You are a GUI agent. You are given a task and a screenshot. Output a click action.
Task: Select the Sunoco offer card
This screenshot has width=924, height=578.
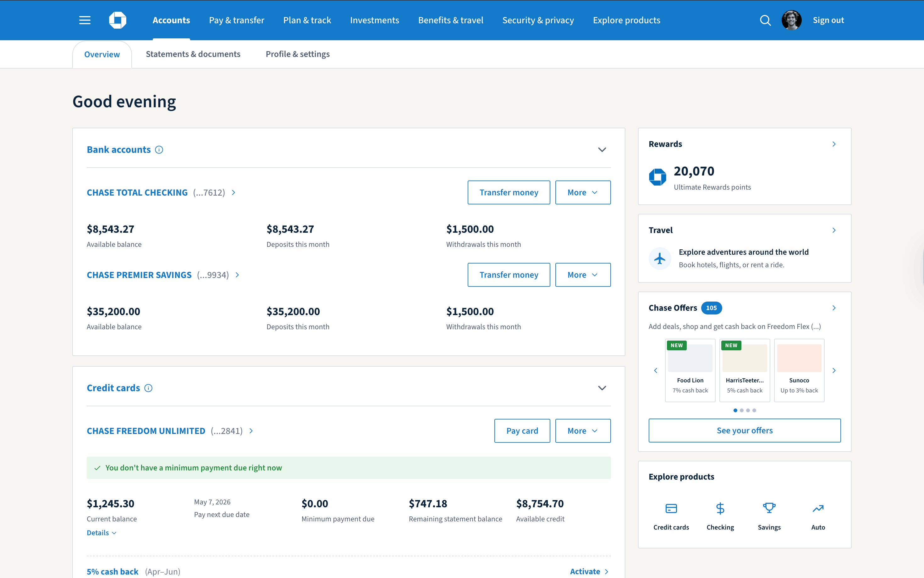(799, 370)
